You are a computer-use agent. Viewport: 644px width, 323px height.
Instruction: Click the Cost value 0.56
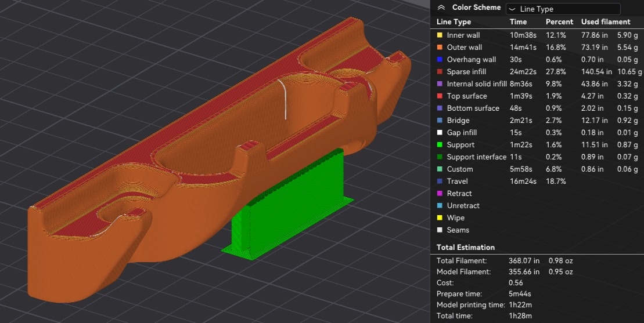(x=516, y=283)
